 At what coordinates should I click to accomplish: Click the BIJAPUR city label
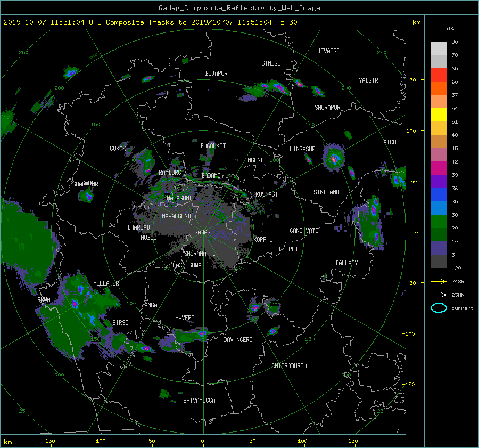pos(216,74)
